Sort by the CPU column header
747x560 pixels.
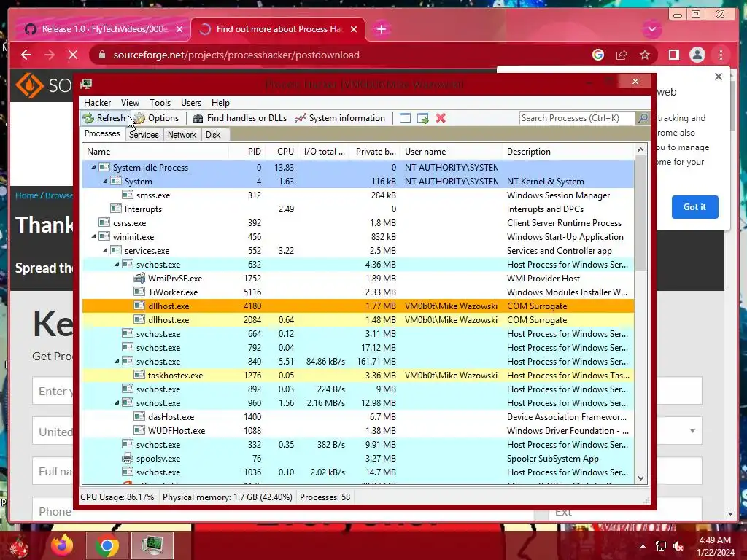[x=282, y=152]
